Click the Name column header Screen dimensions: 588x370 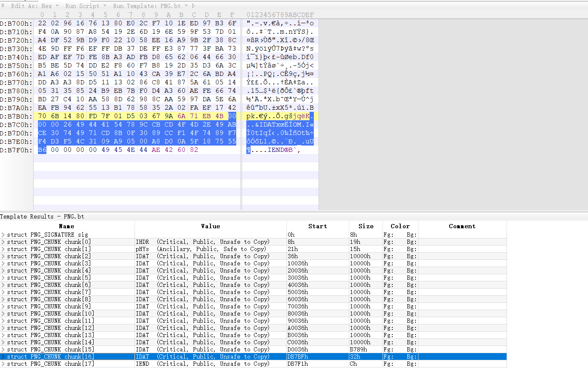67,226
